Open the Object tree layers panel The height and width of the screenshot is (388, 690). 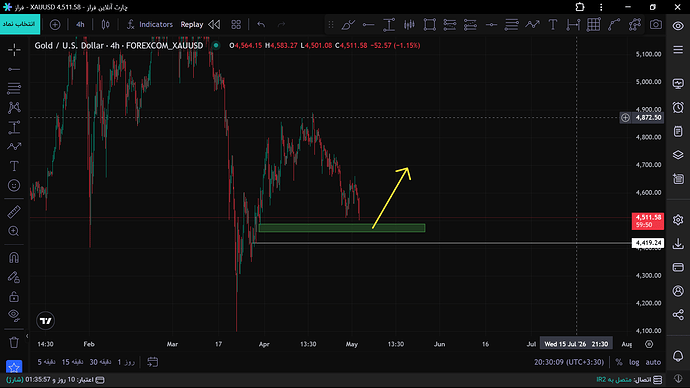click(x=678, y=155)
